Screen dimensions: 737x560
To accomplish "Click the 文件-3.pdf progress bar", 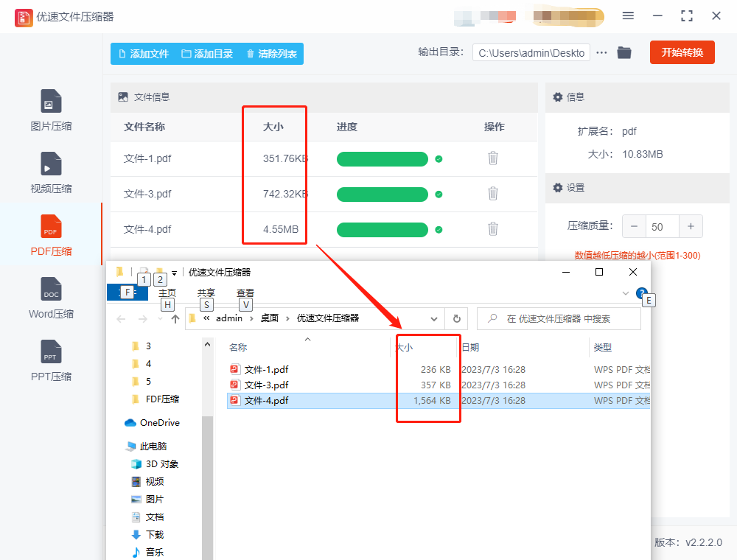I will click(382, 194).
